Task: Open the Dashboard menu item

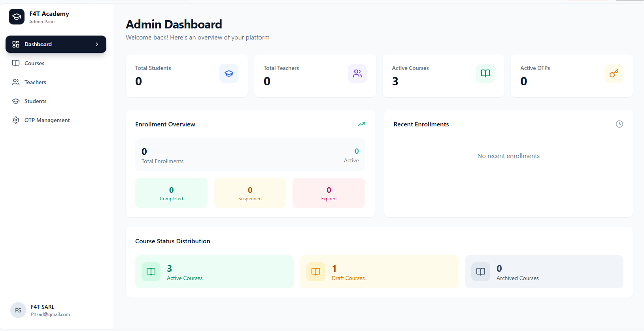Action: click(56, 44)
